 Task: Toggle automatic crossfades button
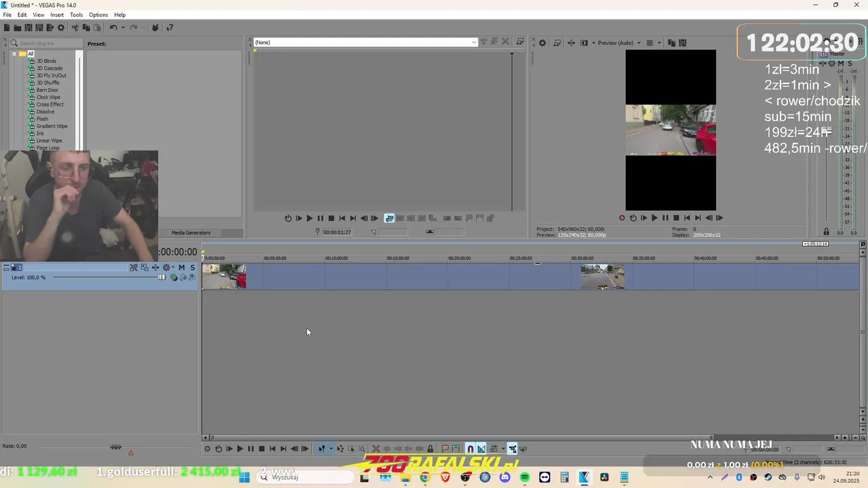tap(481, 449)
